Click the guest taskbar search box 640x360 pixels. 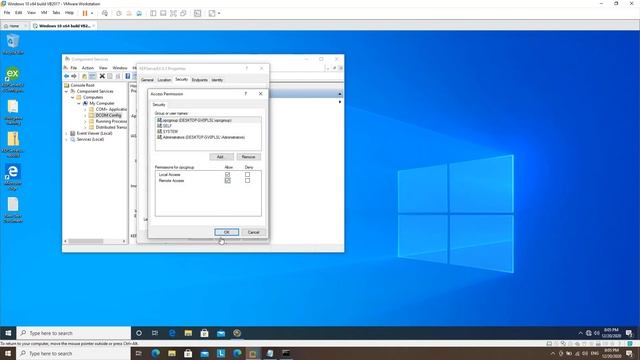pyautogui.click(x=74, y=333)
